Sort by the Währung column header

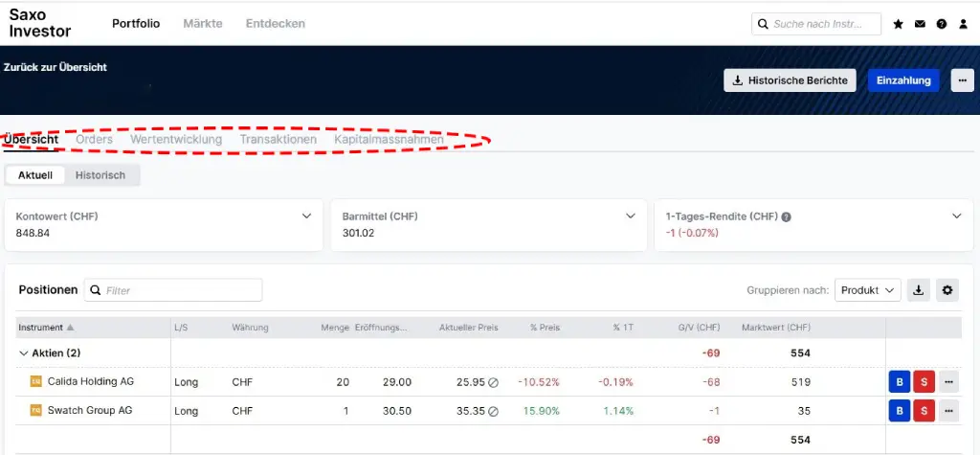pos(250,328)
